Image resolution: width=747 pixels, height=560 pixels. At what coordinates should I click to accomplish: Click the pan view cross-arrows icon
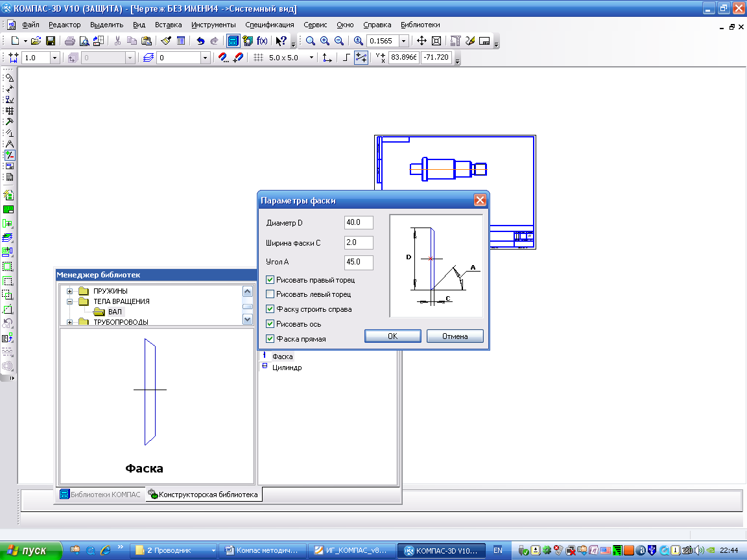[x=421, y=41]
